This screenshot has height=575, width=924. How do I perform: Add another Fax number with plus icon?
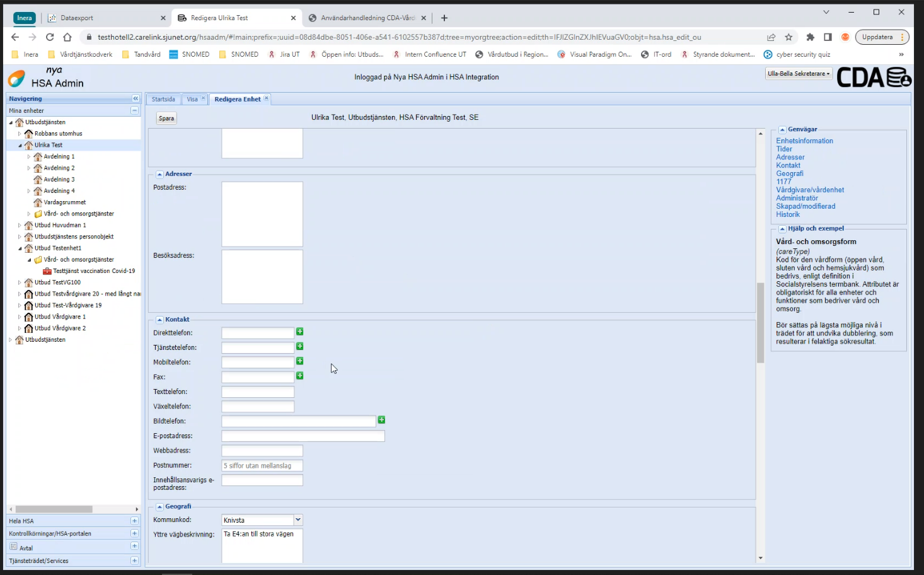point(300,376)
